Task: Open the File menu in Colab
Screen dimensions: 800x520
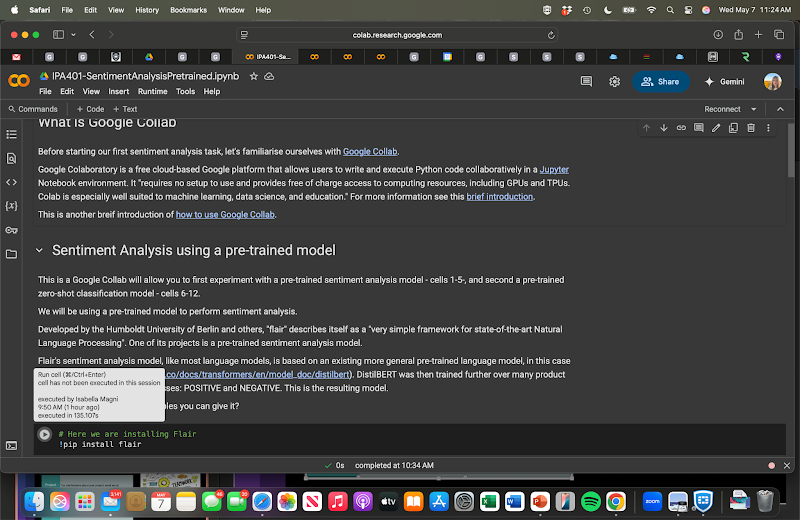Action: pyautogui.click(x=45, y=92)
